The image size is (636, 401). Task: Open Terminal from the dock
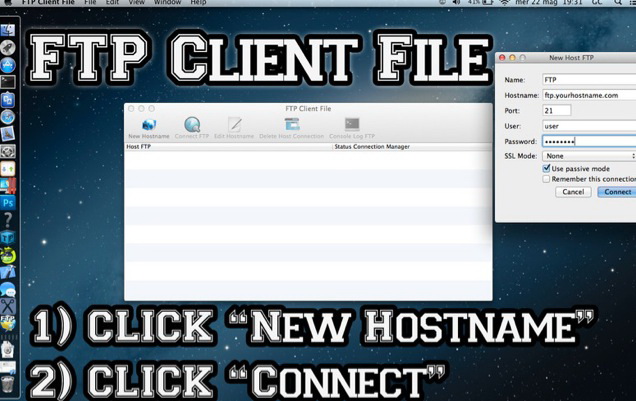(8, 82)
